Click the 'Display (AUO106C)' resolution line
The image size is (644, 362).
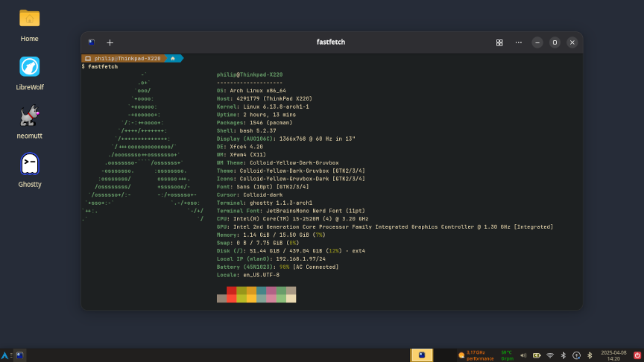[286, 139]
